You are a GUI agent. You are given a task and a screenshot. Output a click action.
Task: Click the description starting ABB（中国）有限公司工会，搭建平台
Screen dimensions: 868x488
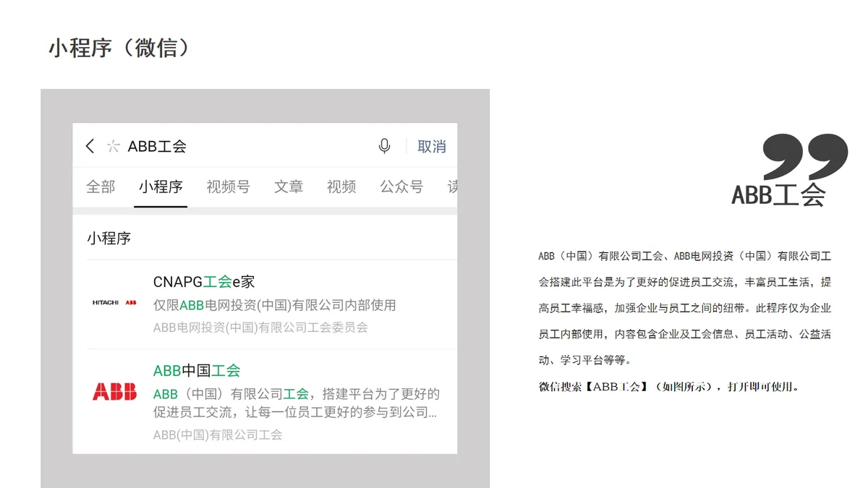(297, 403)
